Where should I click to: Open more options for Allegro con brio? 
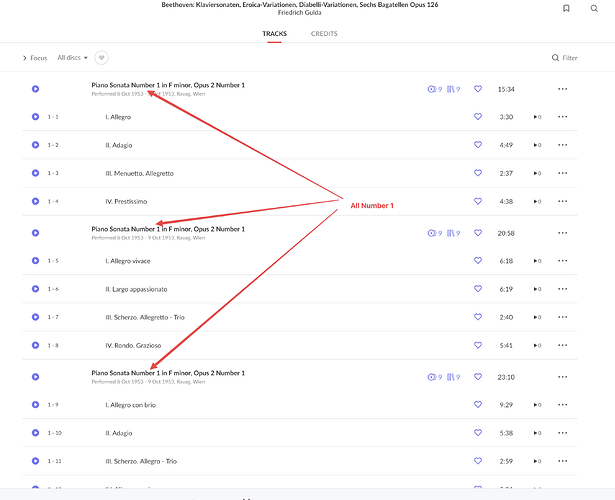[562, 405]
